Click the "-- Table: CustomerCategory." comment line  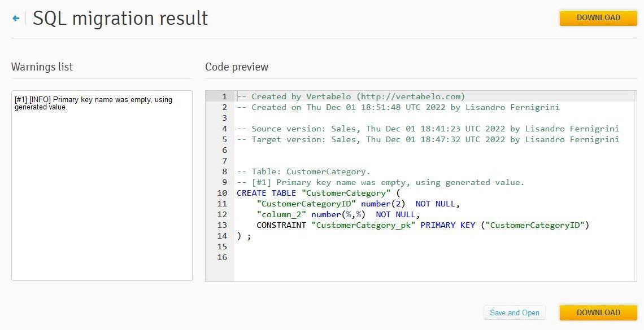(x=303, y=171)
